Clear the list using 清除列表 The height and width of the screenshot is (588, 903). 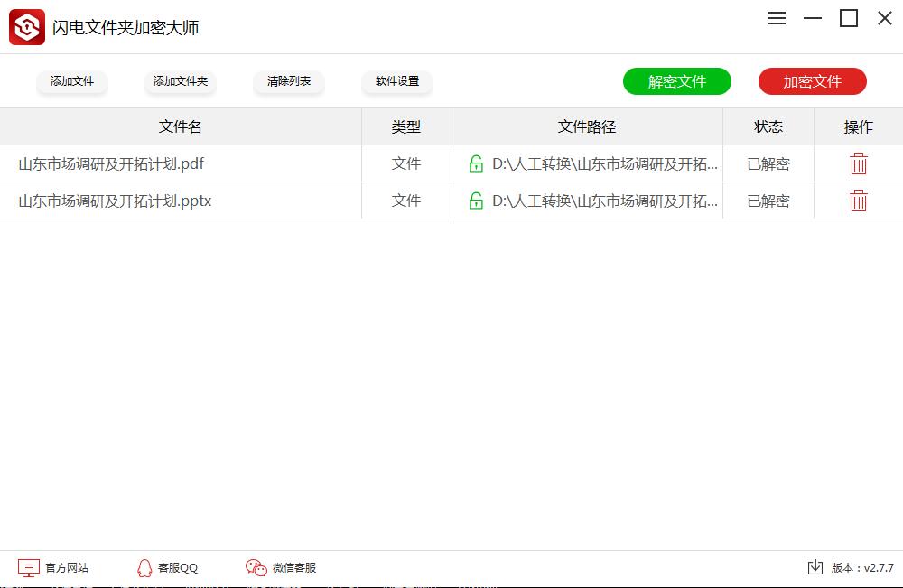(289, 81)
